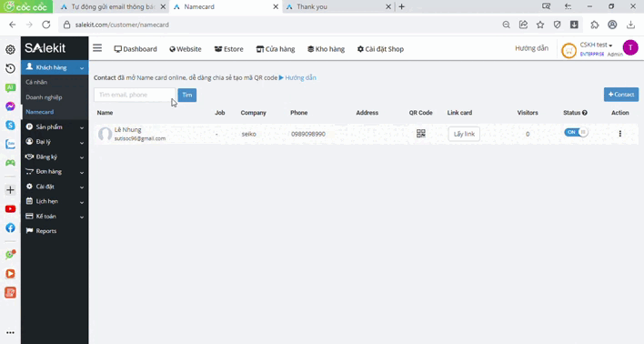Viewport: 644px width, 344px height.
Task: Open the games controller icon in sidebar
Action: (10, 163)
